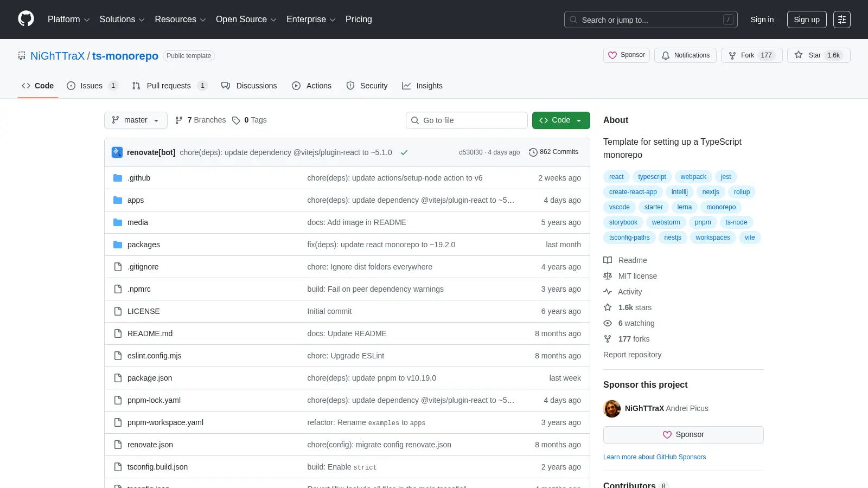Click the Sponsor button under Sponsor this project
The width and height of the screenshot is (868, 488).
(684, 435)
